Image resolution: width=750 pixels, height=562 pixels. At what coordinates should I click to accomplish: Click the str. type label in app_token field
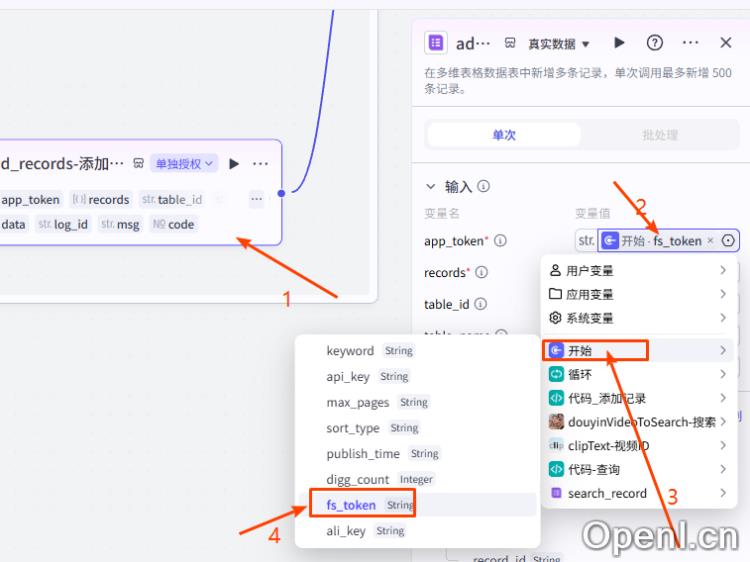(586, 241)
